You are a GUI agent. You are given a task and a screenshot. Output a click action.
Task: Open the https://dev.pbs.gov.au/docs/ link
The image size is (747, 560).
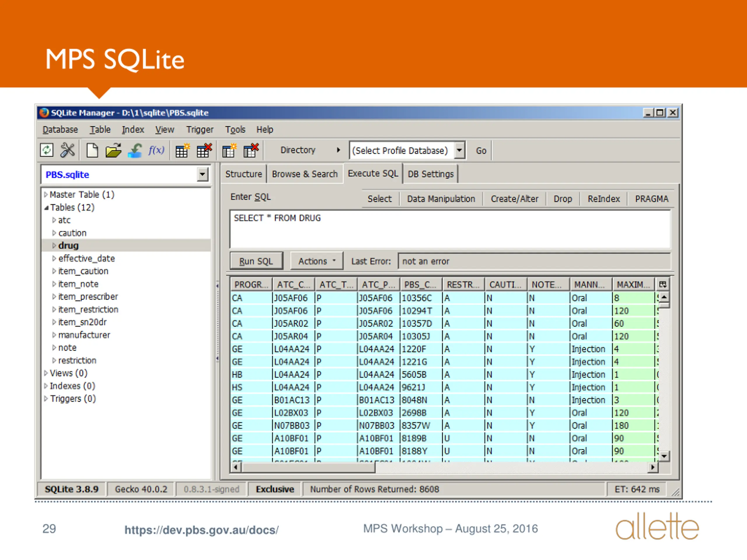point(202,530)
